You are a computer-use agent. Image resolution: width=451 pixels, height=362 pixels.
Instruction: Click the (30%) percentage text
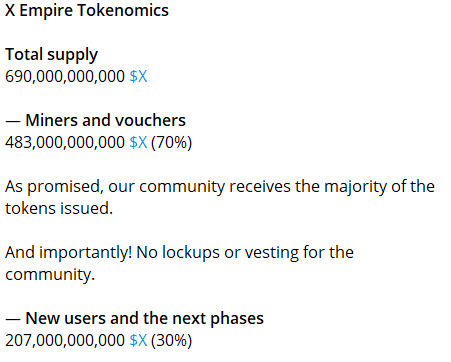(x=172, y=341)
